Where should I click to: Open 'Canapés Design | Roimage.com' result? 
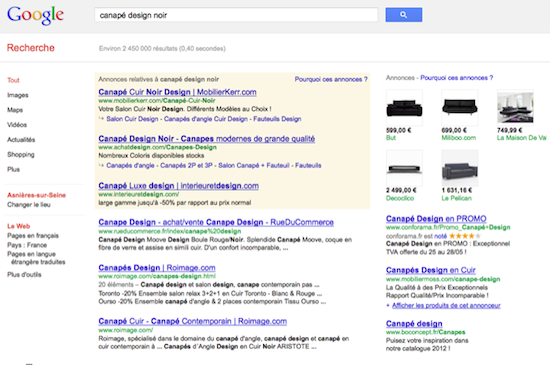pos(157,268)
